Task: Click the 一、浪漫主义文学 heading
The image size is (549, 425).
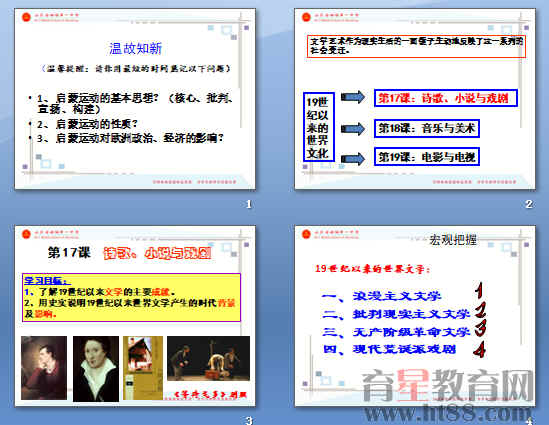Action: [381, 296]
